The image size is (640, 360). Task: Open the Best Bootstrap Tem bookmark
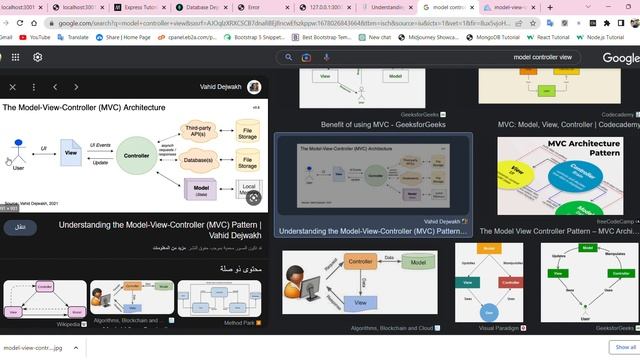coord(322,37)
